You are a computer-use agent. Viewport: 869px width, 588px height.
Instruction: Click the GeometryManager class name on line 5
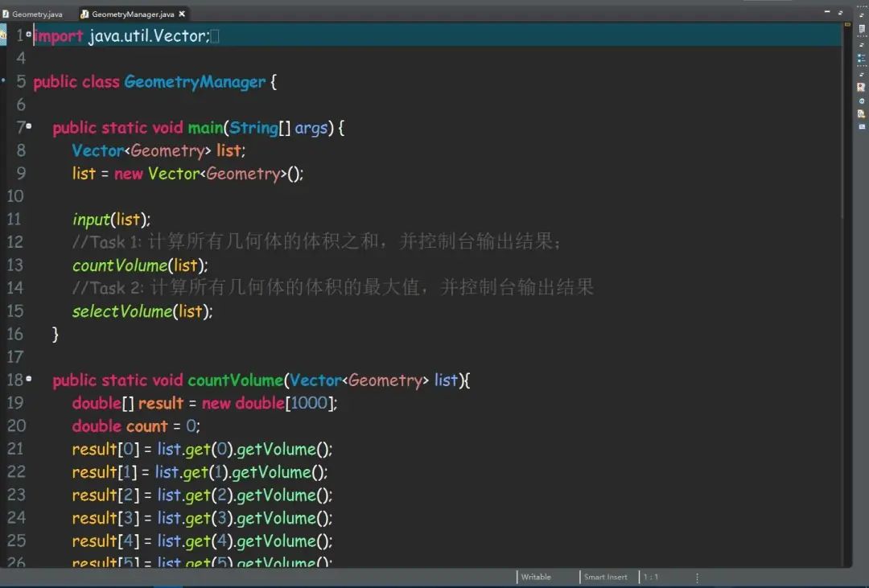click(195, 82)
